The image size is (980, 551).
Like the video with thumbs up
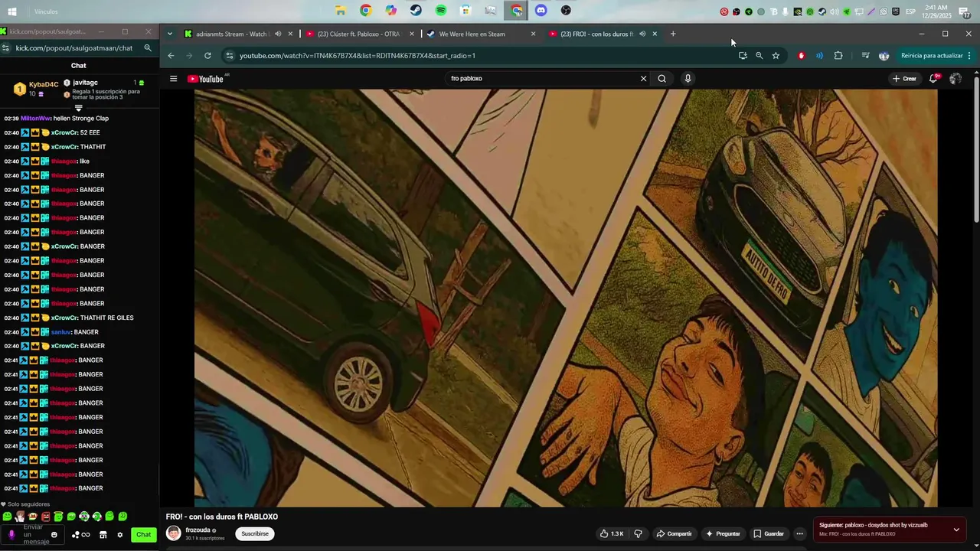click(x=612, y=533)
